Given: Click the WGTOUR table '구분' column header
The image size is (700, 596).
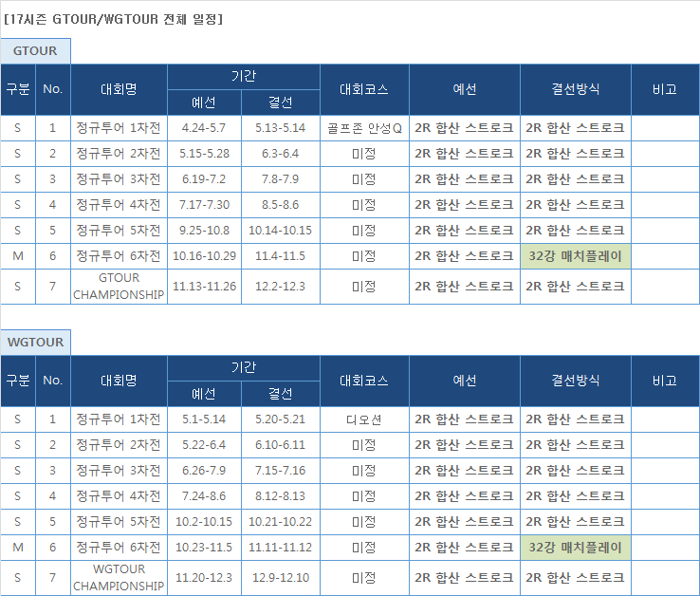Looking at the screenshot, I should 18,381.
